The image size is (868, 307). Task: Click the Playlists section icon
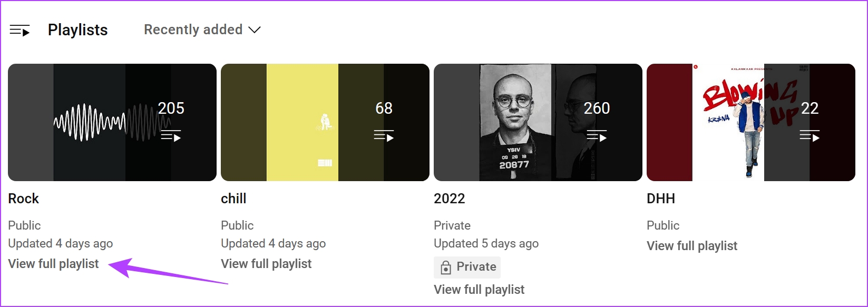pyautogui.click(x=19, y=31)
